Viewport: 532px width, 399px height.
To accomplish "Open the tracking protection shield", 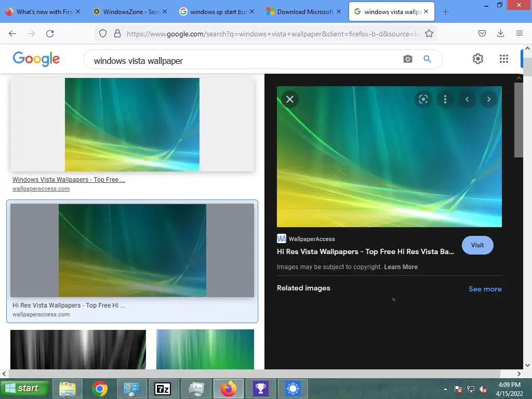I will 103,33.
